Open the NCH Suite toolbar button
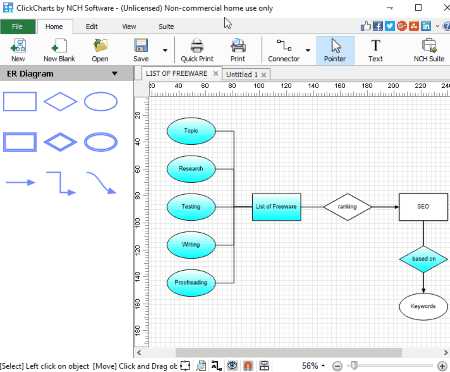 429,51
